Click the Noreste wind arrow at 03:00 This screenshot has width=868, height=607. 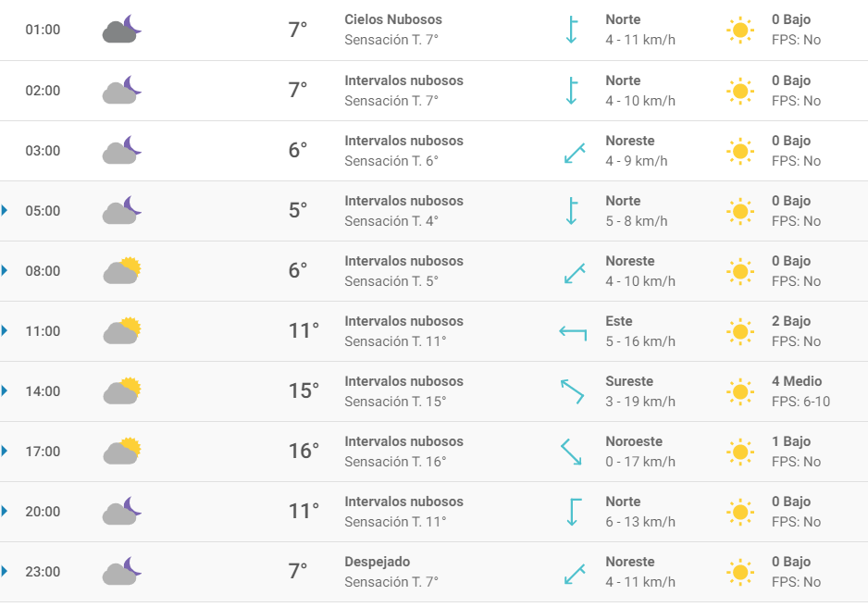575,154
